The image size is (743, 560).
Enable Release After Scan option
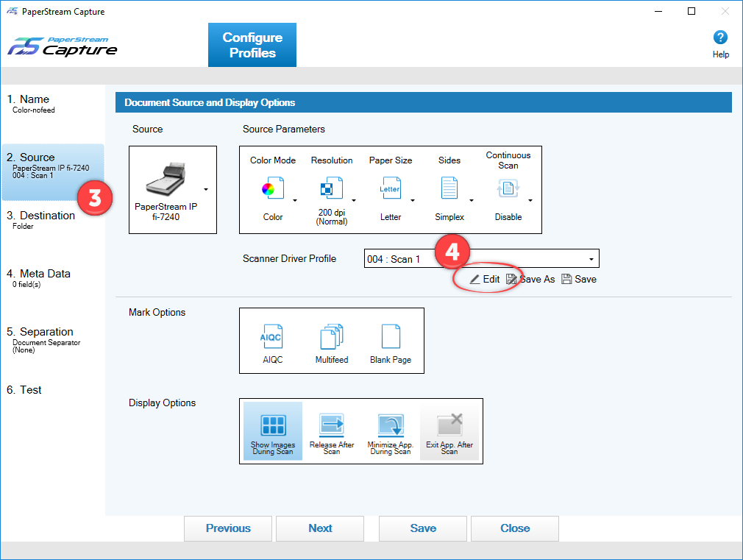pos(332,431)
